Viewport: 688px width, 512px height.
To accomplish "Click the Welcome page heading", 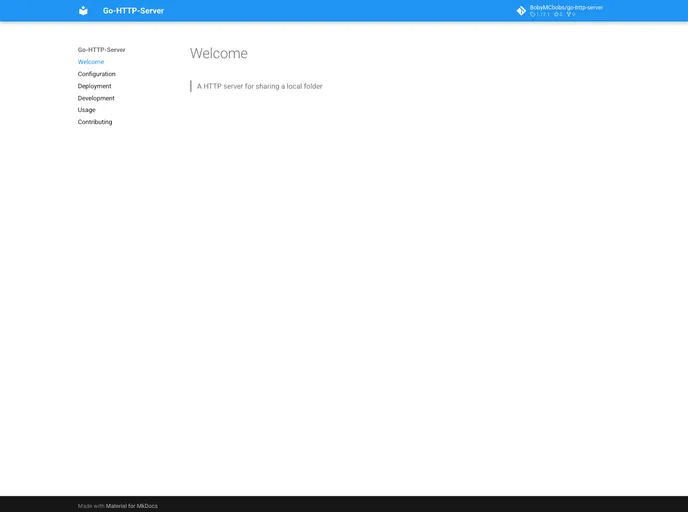I will [219, 54].
